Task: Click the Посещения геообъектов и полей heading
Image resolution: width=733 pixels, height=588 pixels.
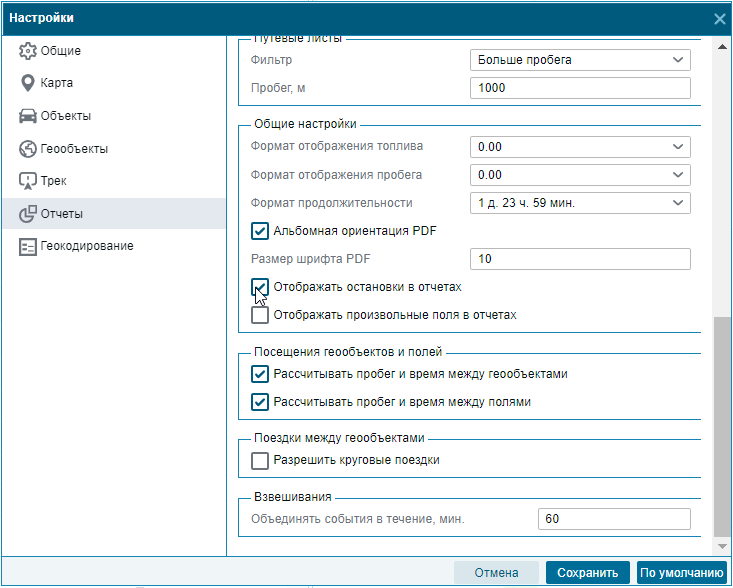Action: tap(348, 352)
